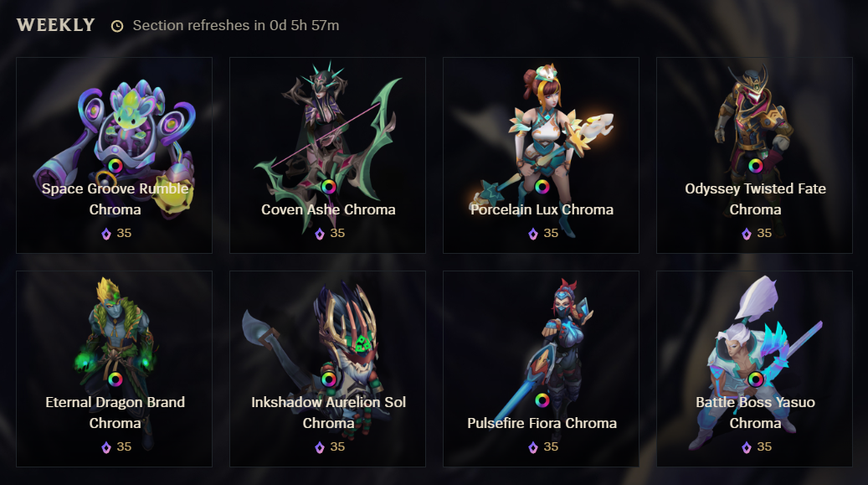Click the WEEKLY section heading
This screenshot has height=485, width=868.
pyautogui.click(x=55, y=25)
